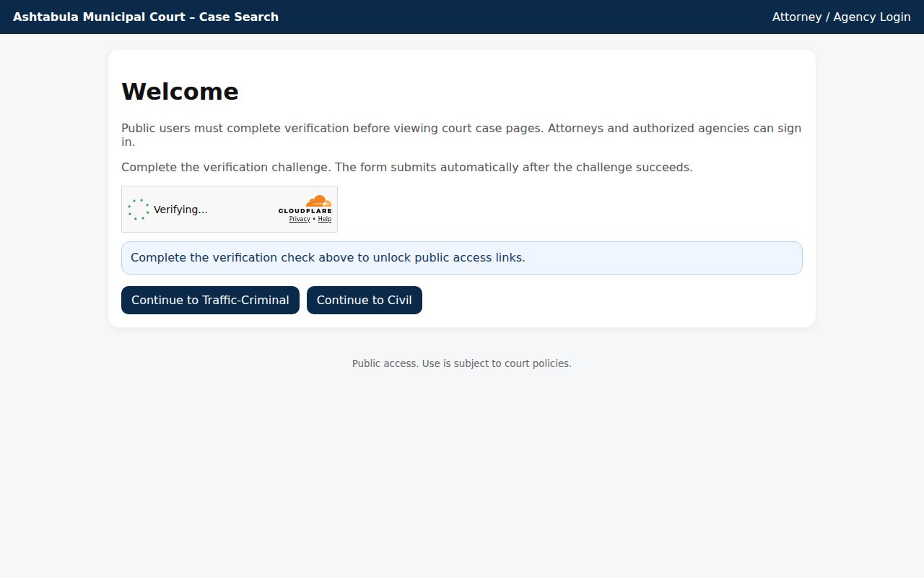Click the Verifying spinner icon
The height and width of the screenshot is (578, 924).
click(x=139, y=210)
